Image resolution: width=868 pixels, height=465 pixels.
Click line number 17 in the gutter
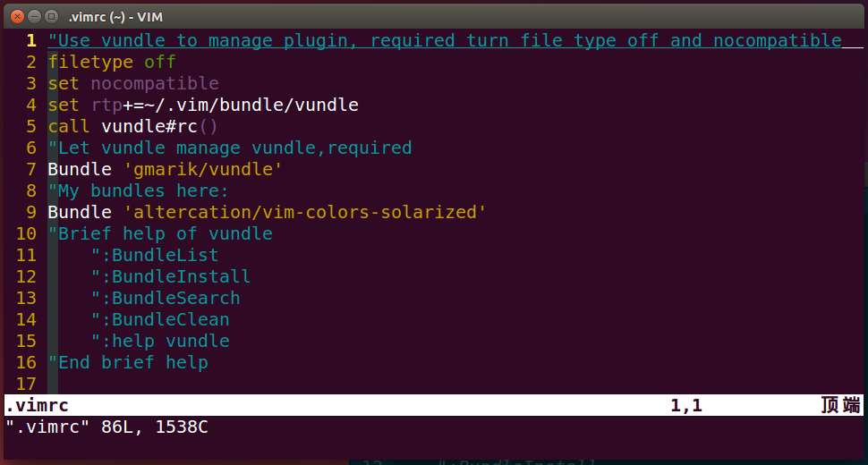26,384
